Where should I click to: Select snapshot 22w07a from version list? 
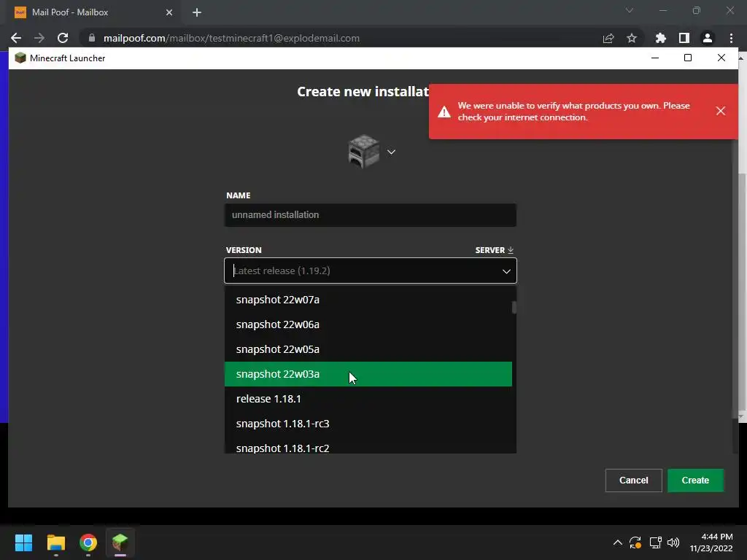pos(368,300)
